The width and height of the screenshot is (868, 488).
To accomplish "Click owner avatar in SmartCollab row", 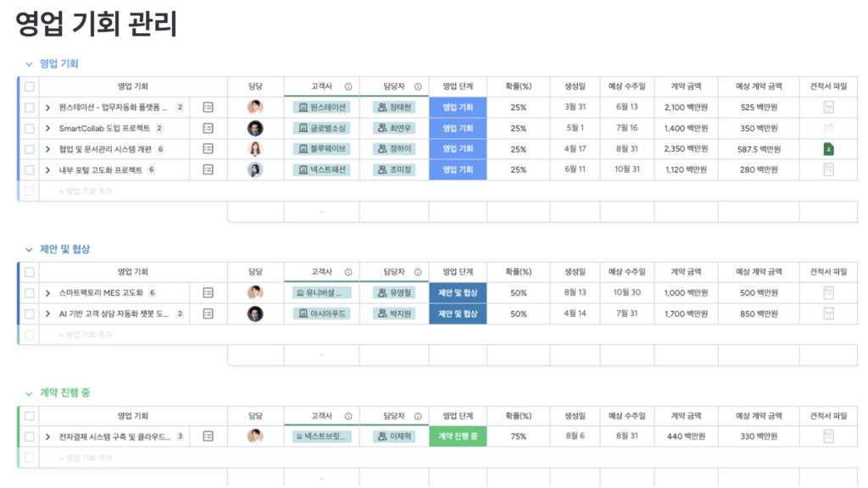I will [255, 129].
